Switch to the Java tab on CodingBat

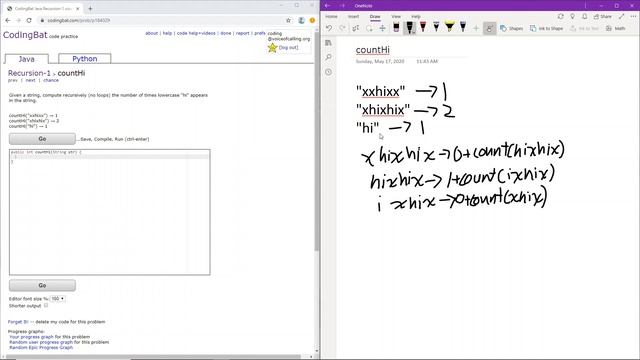(x=27, y=59)
